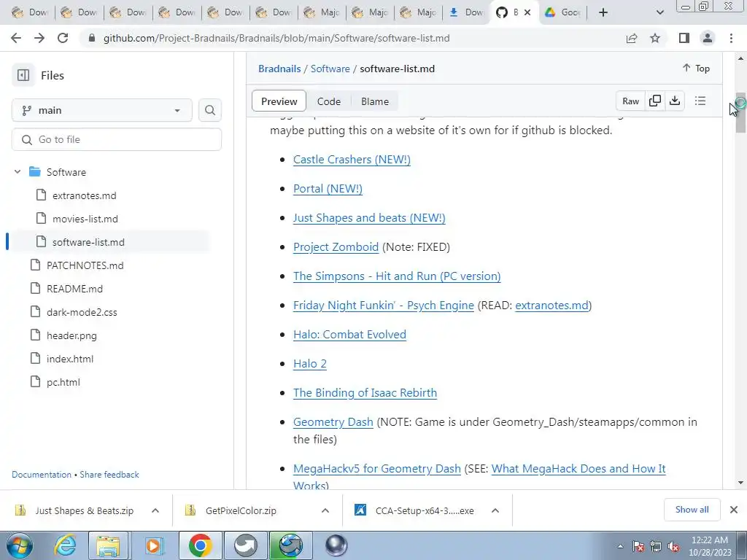The width and height of the screenshot is (747, 560).
Task: Switch to the Code tab
Action: coord(329,101)
